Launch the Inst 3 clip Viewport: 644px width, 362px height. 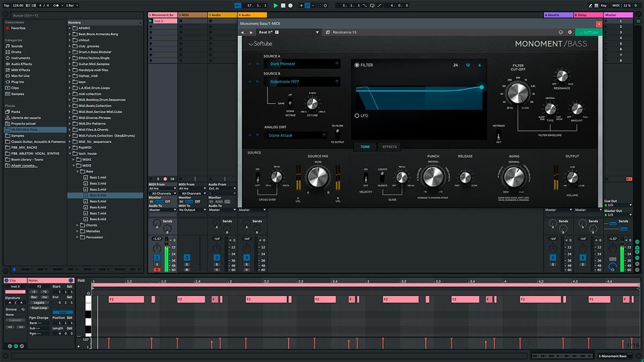151,21
